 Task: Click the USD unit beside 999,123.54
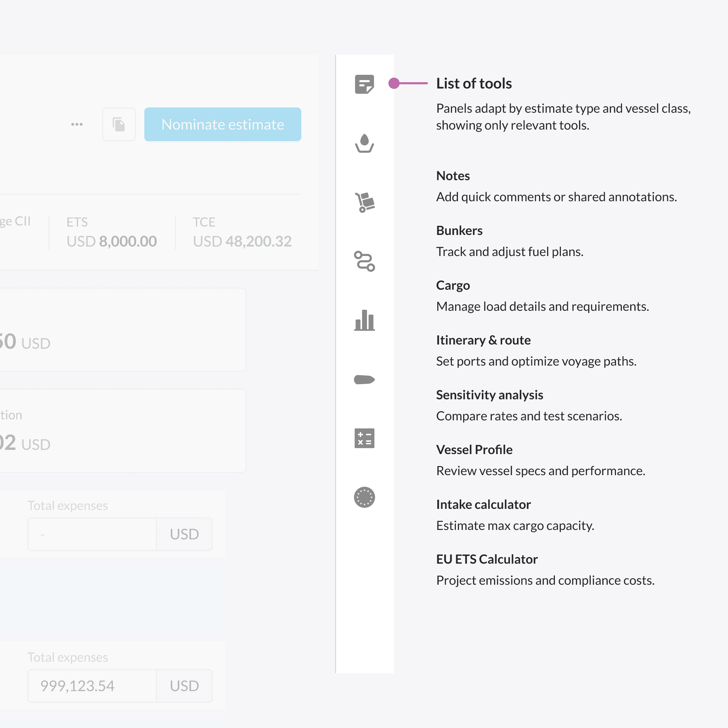[184, 686]
